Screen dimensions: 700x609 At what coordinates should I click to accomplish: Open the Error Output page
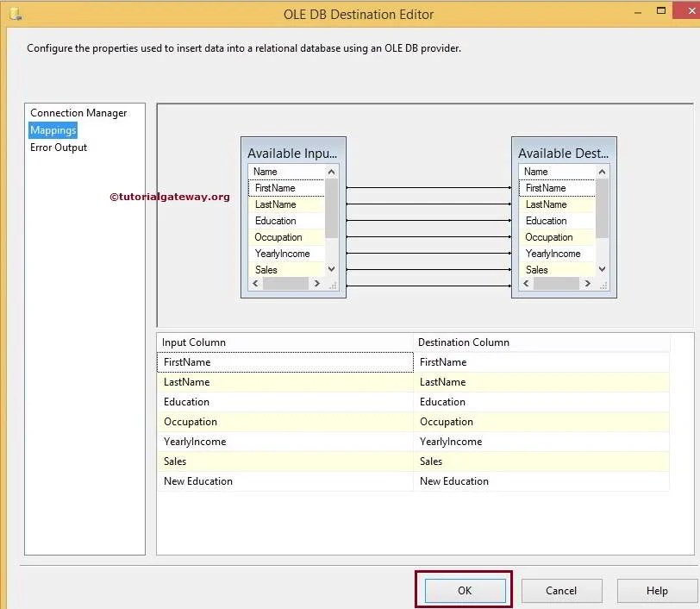[58, 147]
